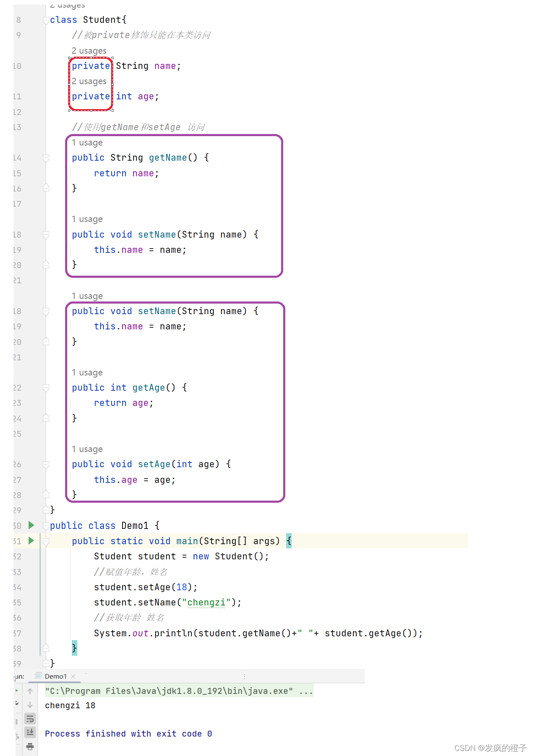Click the up stack trace arrow
This screenshot has height=756, width=533.
coord(30,691)
